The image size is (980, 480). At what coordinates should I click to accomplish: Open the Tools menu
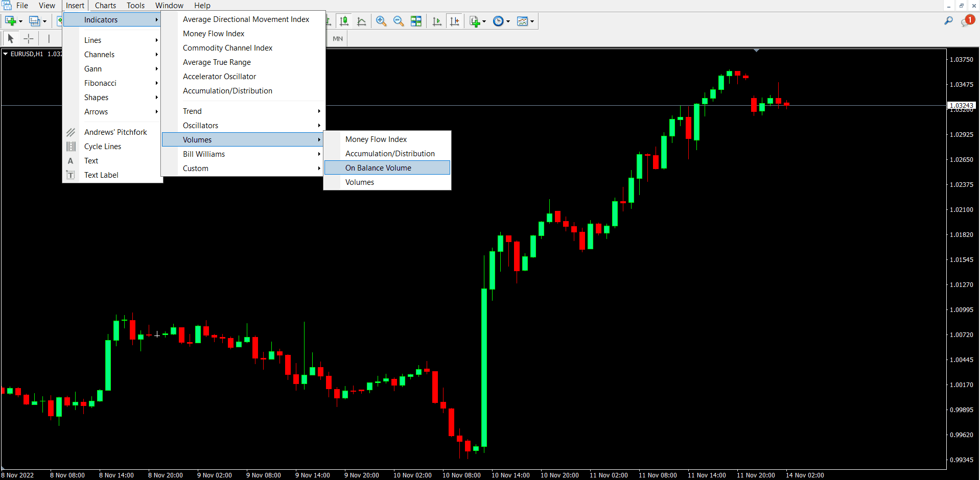coord(136,6)
